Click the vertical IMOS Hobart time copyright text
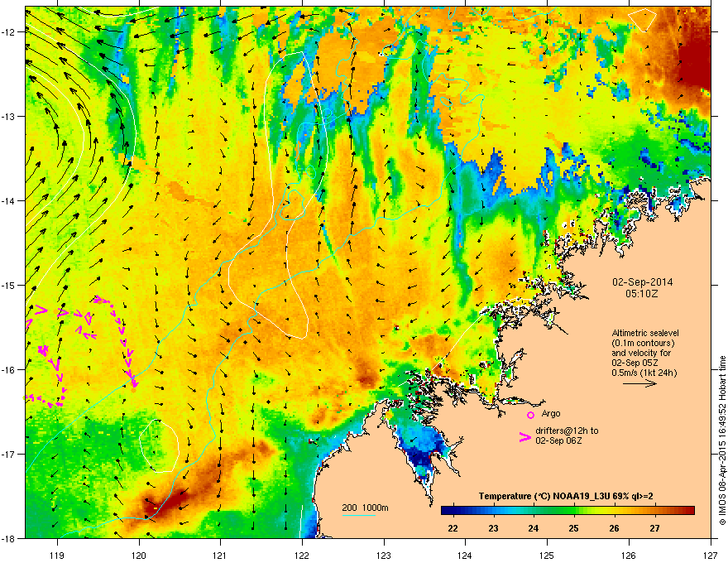Viewport: 728px width, 563px height. pyautogui.click(x=722, y=440)
